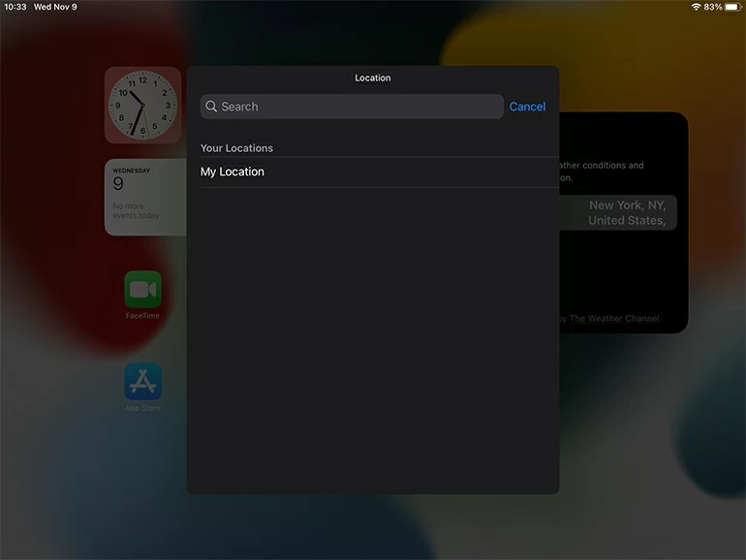Viewport: 746px width, 560px height.
Task: Click The Weather Channel attribution link
Action: [612, 319]
